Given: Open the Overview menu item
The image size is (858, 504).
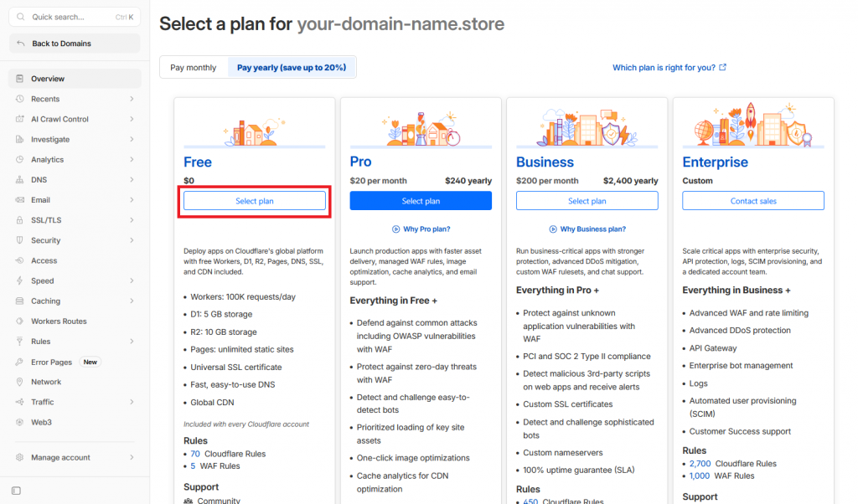Looking at the screenshot, I should tap(75, 79).
